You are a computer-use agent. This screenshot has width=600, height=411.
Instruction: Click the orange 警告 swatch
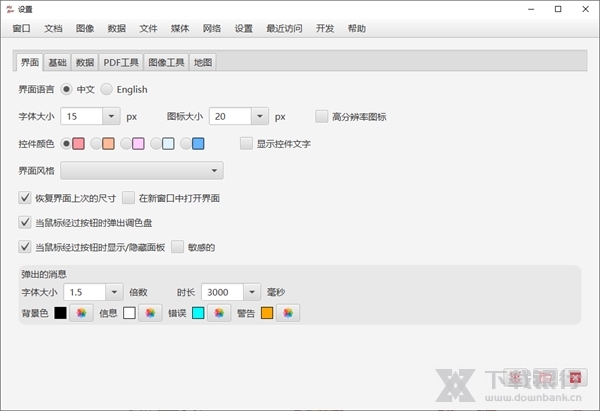coord(267,313)
